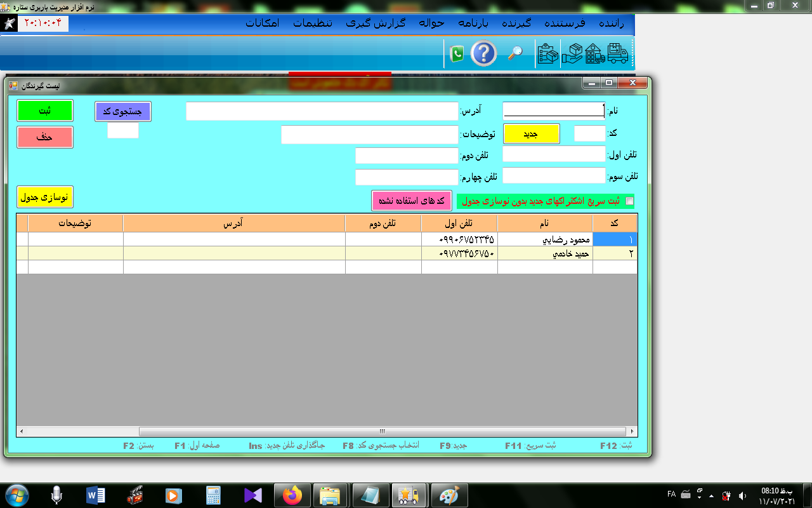812x508 pixels.
Task: Switch to Firefox in taskbar
Action: point(292,495)
